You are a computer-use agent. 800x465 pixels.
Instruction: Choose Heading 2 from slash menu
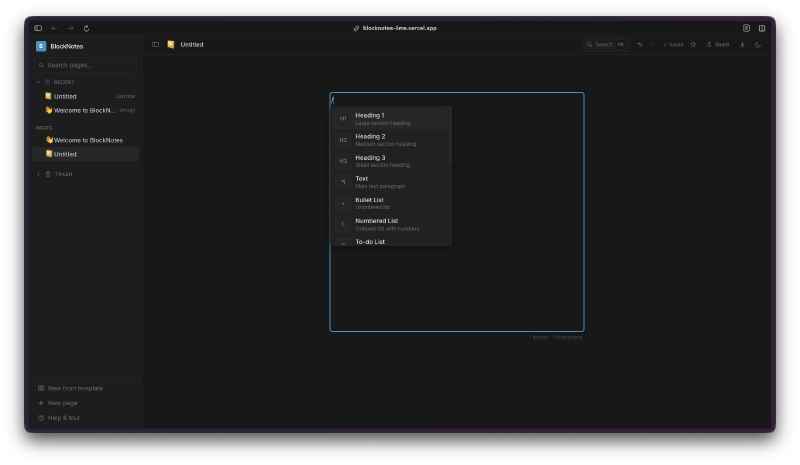(x=391, y=140)
